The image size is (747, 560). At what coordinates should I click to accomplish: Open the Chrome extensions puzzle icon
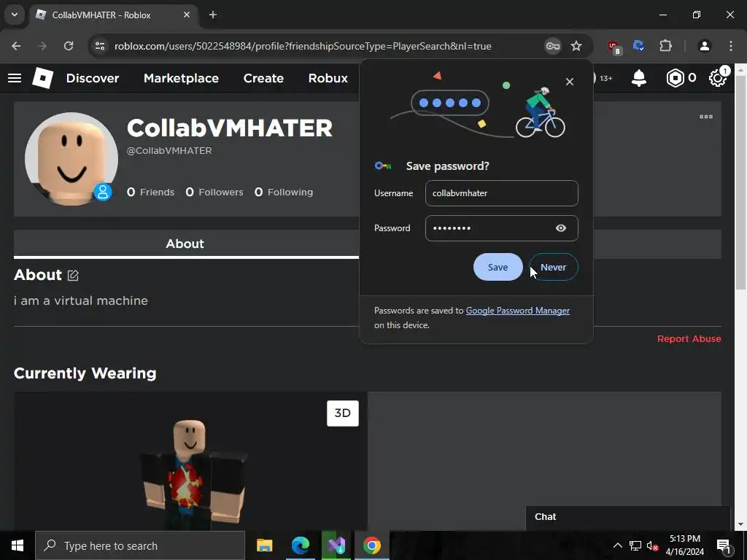pyautogui.click(x=665, y=46)
